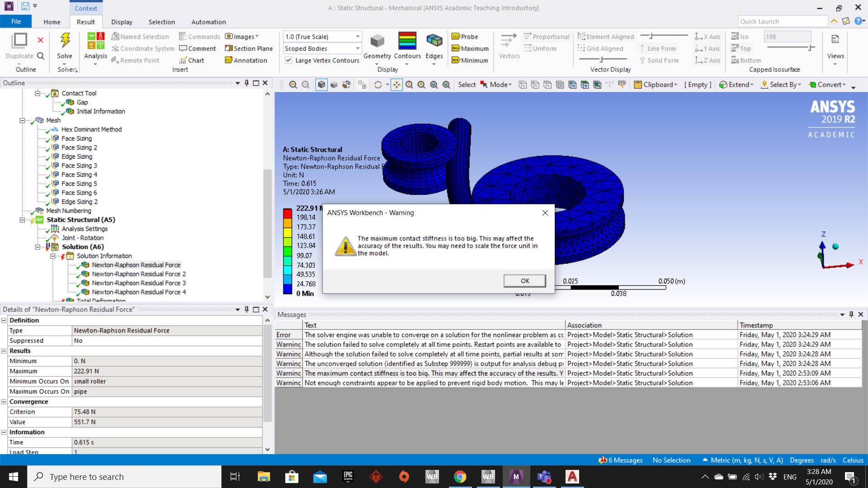Click the Solve lightning bolt icon
This screenshot has height=488, width=868.
[x=65, y=41]
